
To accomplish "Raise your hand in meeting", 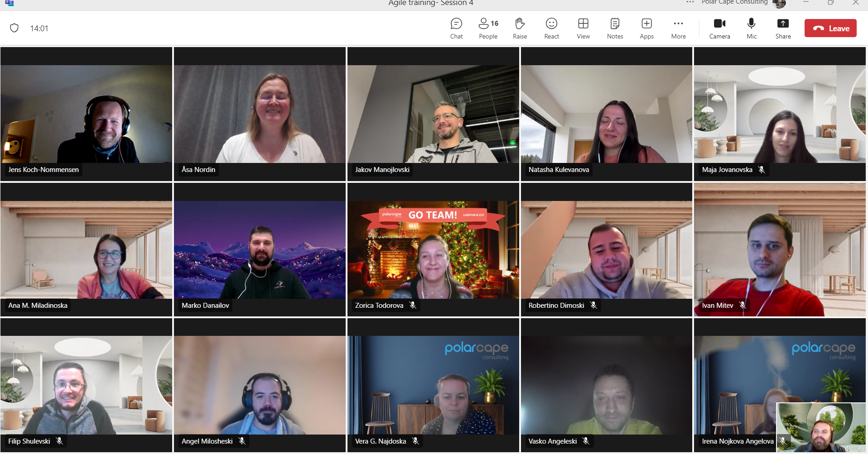I will pos(520,29).
